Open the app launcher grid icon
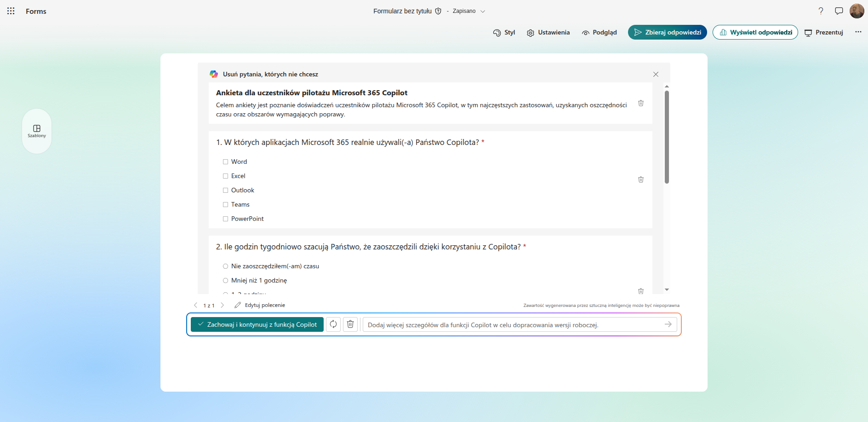868x422 pixels. (x=11, y=11)
